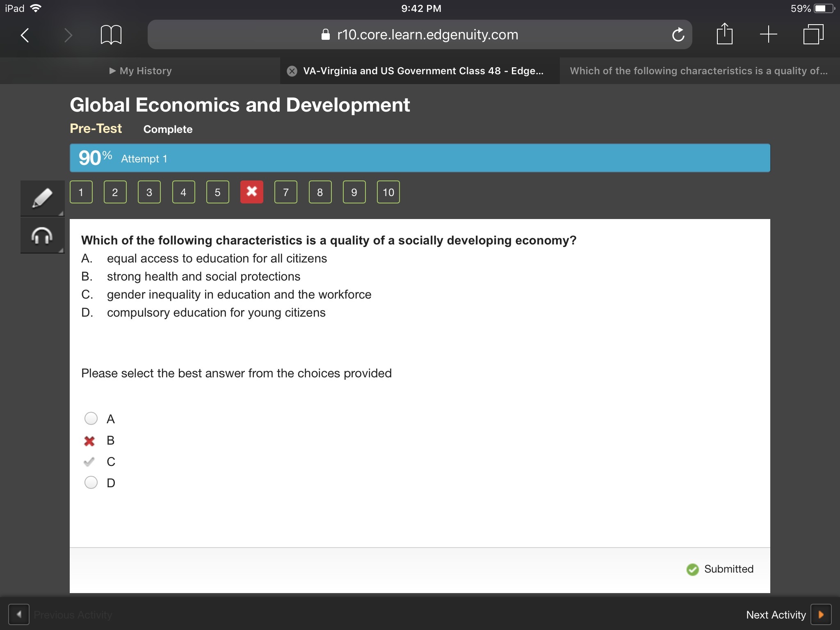
Task: Open incorrect question 6 red X box
Action: pyautogui.click(x=251, y=192)
